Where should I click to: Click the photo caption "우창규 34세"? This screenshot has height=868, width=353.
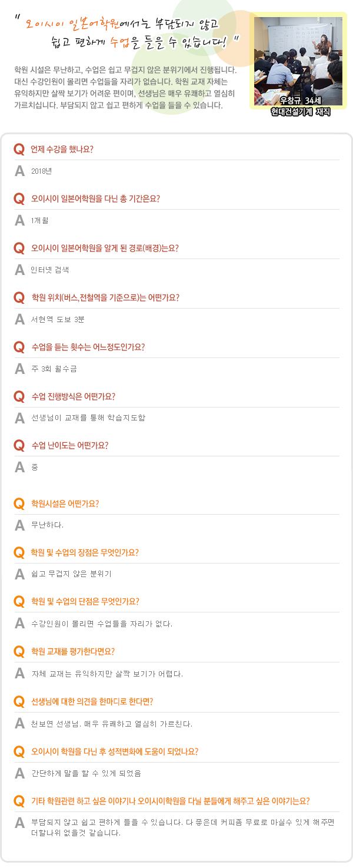(299, 101)
